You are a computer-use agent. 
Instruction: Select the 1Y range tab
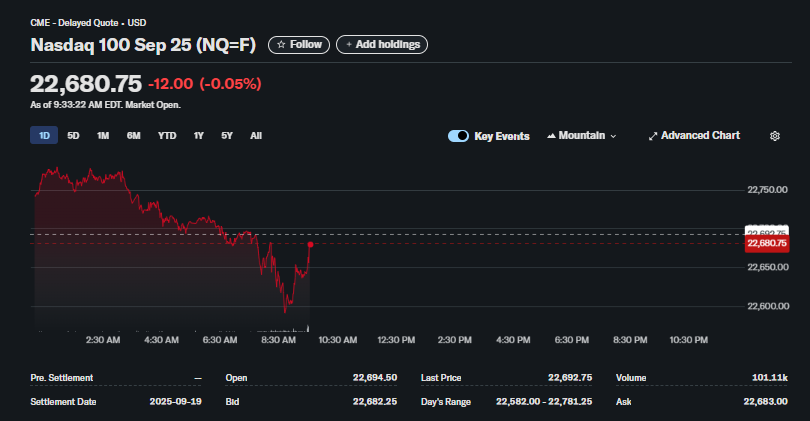[198, 135]
